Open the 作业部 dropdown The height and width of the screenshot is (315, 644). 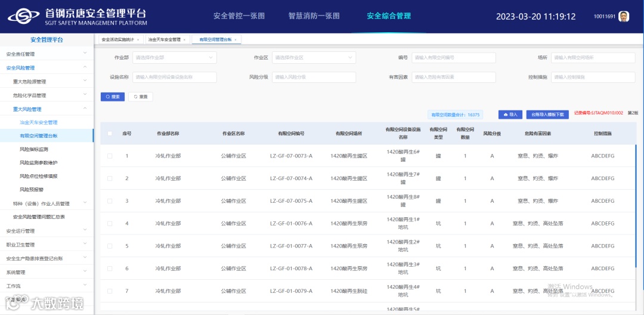tap(175, 58)
